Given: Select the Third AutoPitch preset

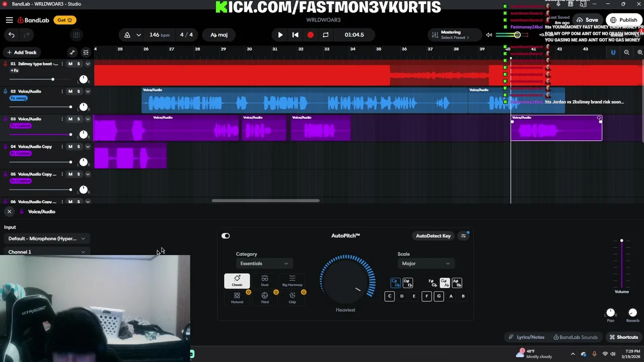Looking at the screenshot, I should point(265,298).
